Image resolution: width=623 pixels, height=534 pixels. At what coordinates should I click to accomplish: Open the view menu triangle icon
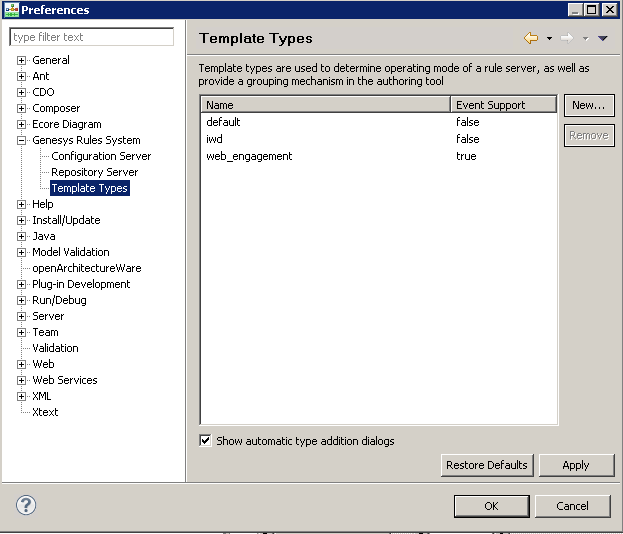(603, 39)
